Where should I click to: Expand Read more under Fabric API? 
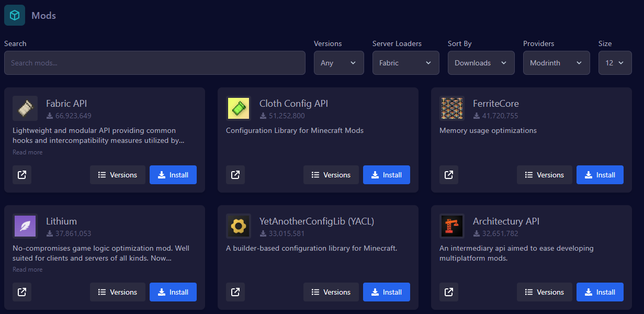(x=28, y=152)
